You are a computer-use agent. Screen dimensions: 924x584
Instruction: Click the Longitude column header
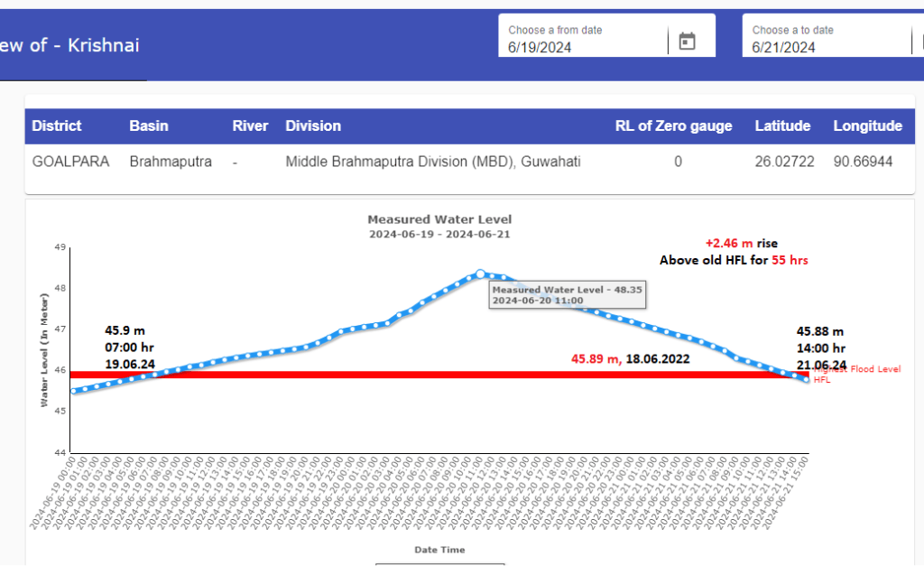pos(867,126)
